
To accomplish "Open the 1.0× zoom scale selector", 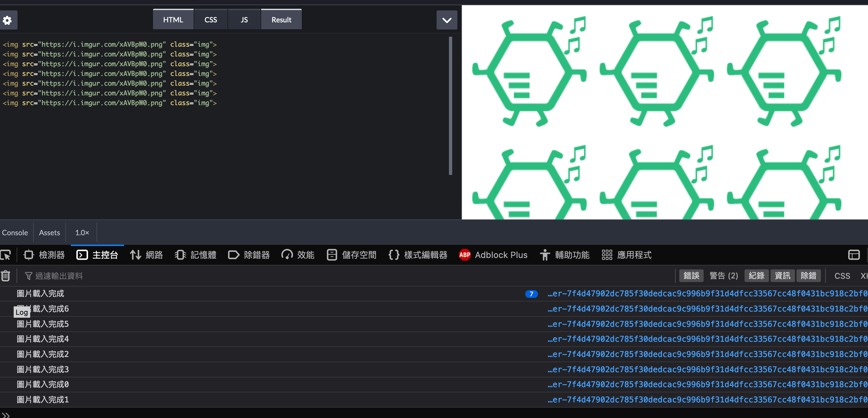I will pos(82,233).
